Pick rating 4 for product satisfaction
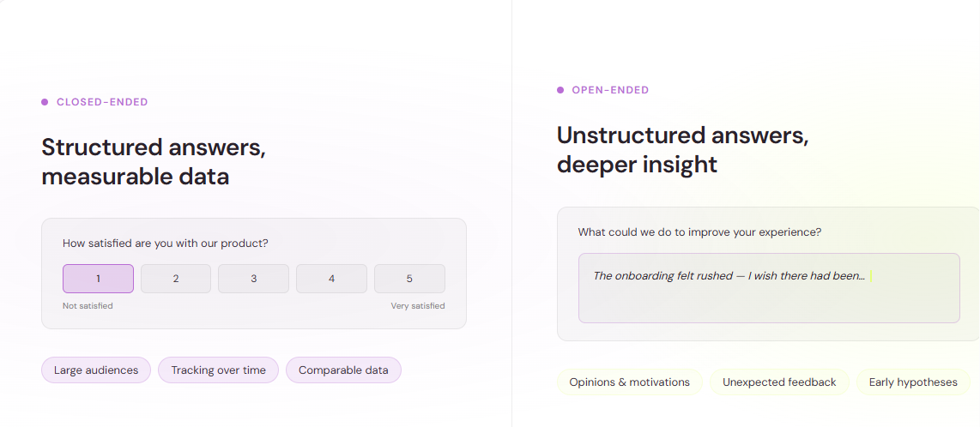Image resolution: width=980 pixels, height=427 pixels. click(331, 279)
